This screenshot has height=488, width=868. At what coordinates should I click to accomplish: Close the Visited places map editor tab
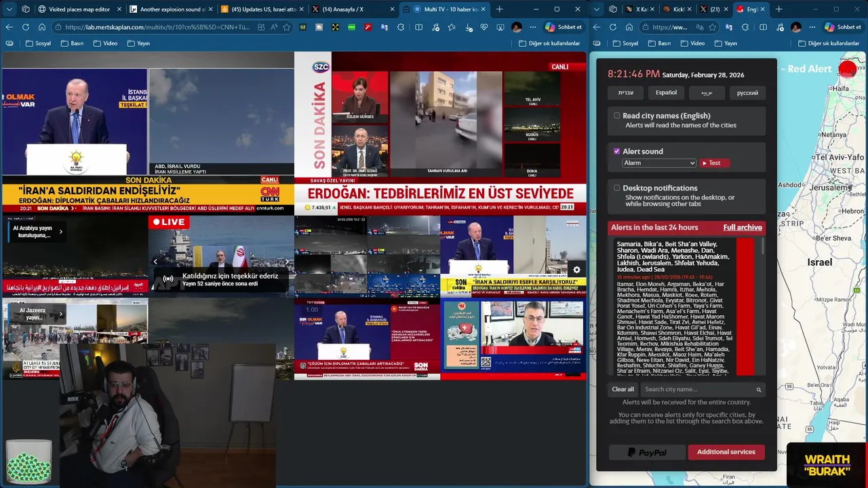coord(118,9)
